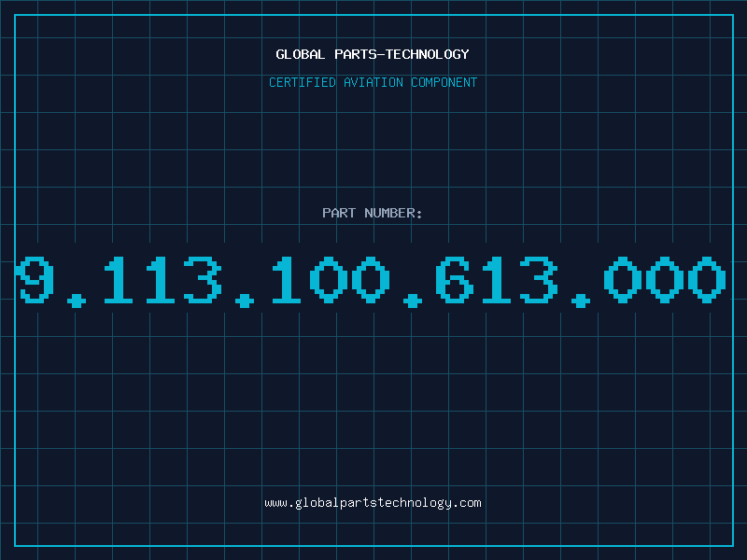Image resolution: width=747 pixels, height=560 pixels.
Task: Select the CERTIFIED AVIATION COMPONENT subtitle
Action: pyautogui.click(x=373, y=82)
